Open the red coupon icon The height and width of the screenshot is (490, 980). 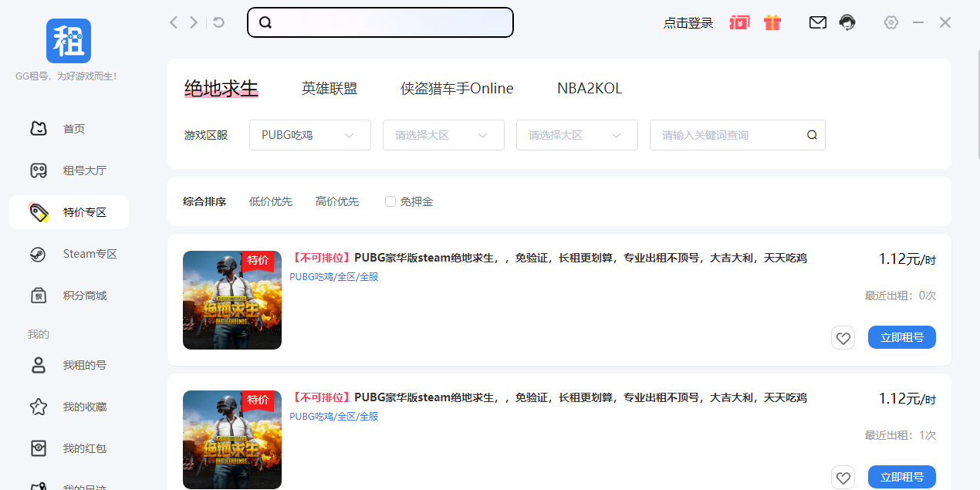tap(739, 22)
